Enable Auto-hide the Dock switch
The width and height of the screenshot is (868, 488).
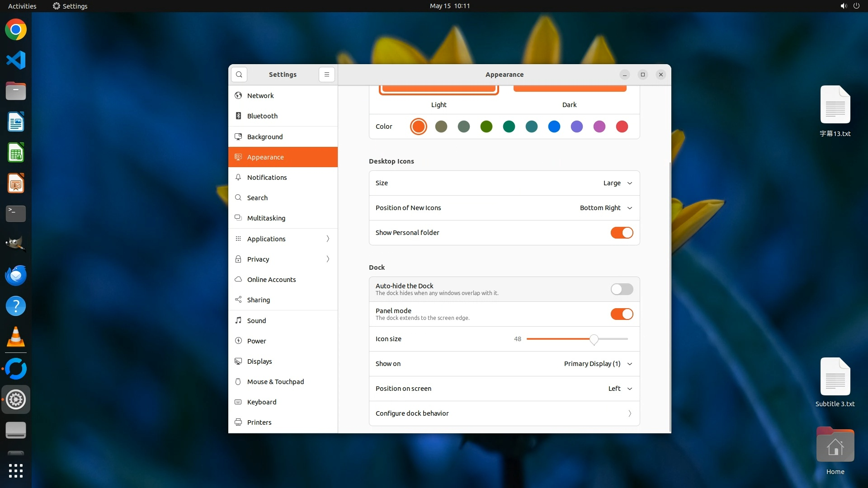[622, 289]
